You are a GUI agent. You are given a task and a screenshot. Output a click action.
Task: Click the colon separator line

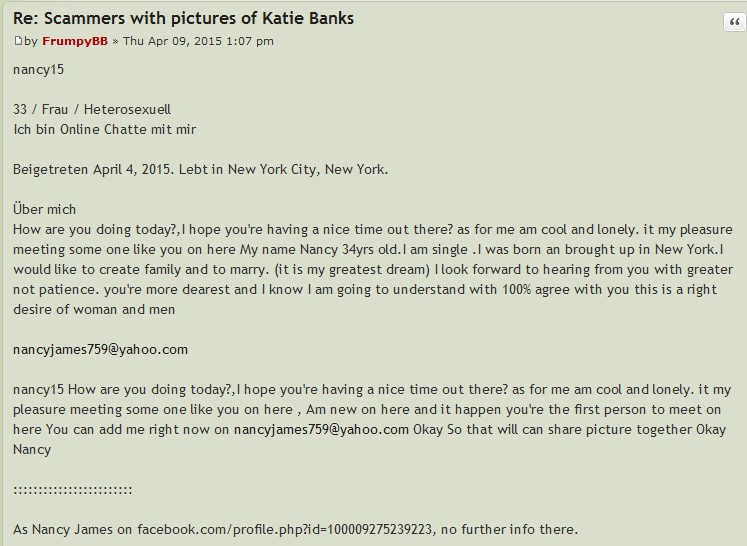(72, 490)
